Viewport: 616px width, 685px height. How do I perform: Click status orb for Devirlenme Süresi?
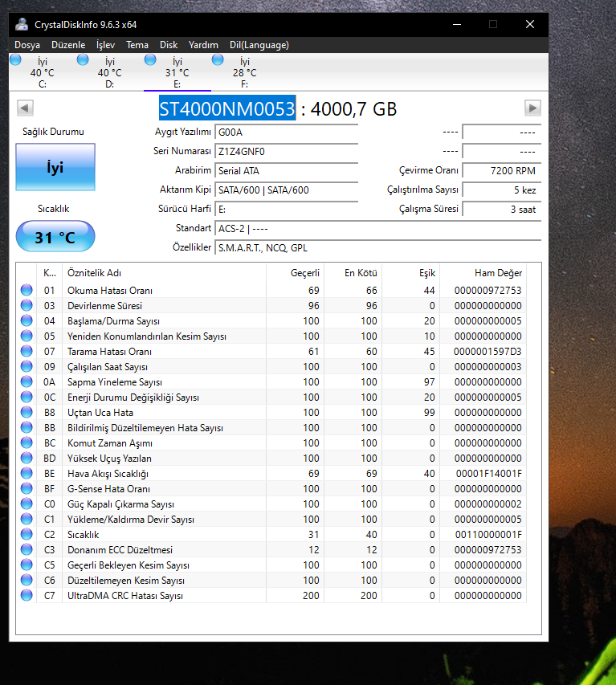(27, 305)
